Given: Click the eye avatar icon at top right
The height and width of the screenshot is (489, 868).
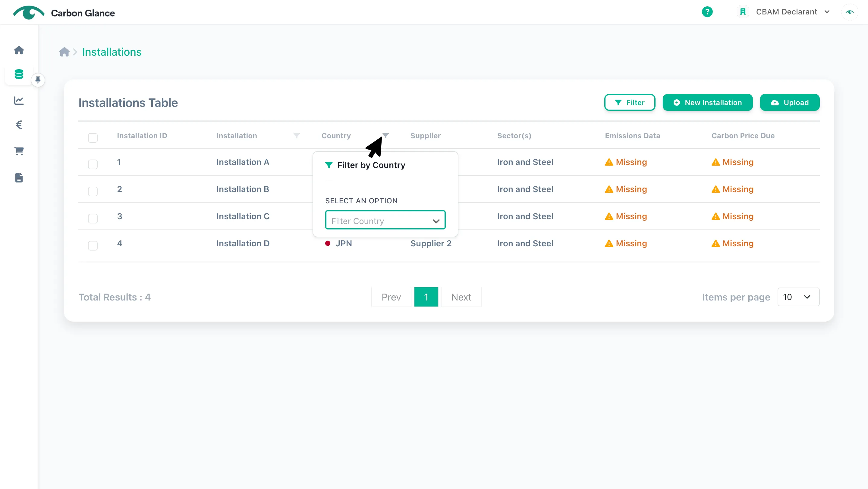Looking at the screenshot, I should [x=850, y=12].
